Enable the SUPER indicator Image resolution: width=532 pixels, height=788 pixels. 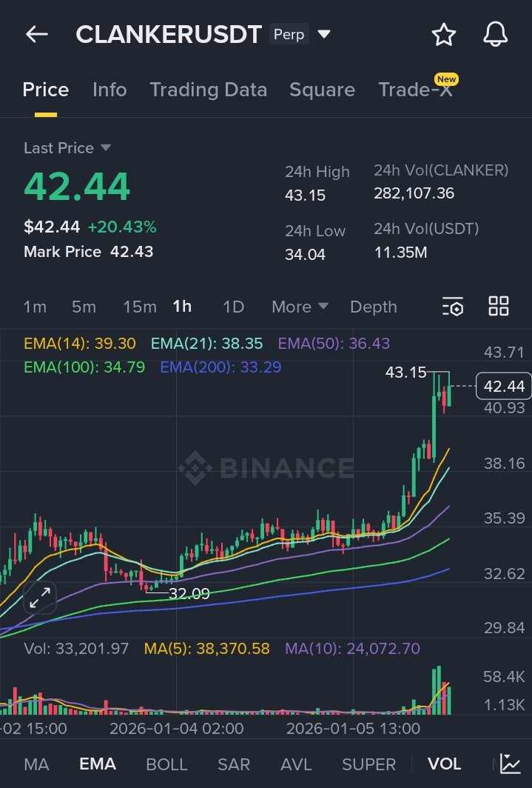pyautogui.click(x=369, y=764)
